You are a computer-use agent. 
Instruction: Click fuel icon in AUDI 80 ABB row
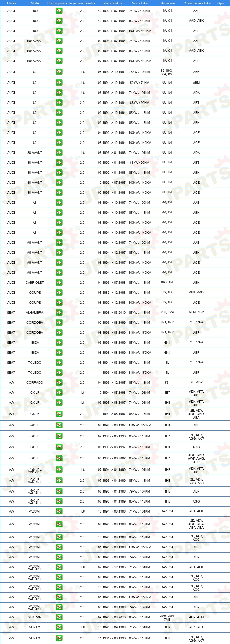[59, 71]
